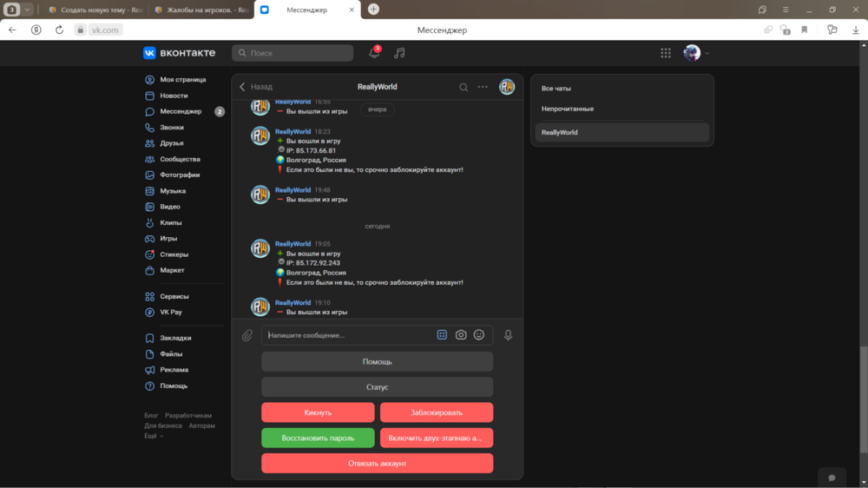Click the Статус bot button
The image size is (868, 488).
coord(377,387)
